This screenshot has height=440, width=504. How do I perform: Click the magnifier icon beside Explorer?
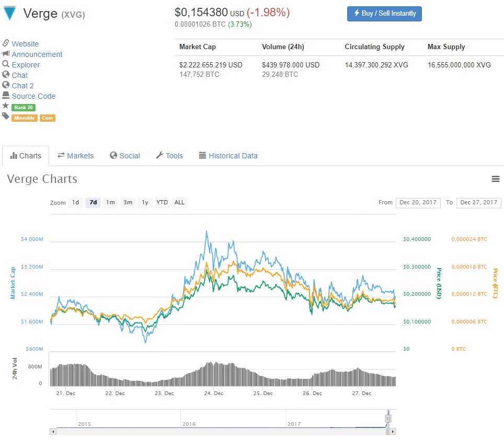[5, 64]
